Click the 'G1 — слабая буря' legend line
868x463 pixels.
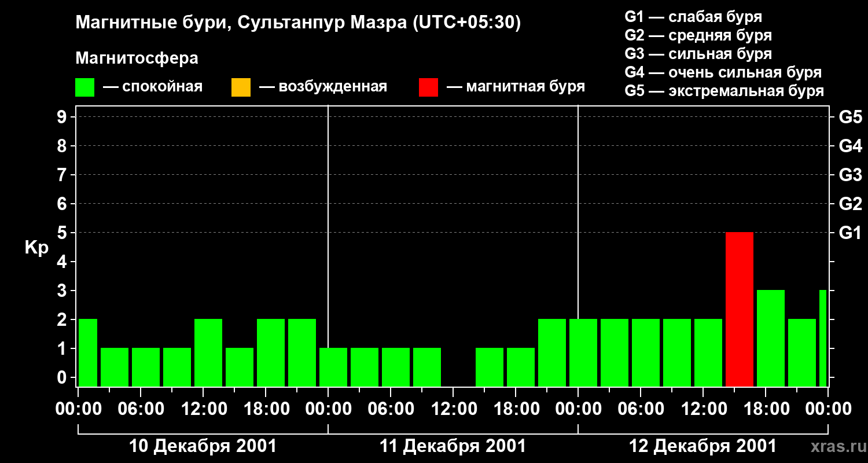click(693, 17)
